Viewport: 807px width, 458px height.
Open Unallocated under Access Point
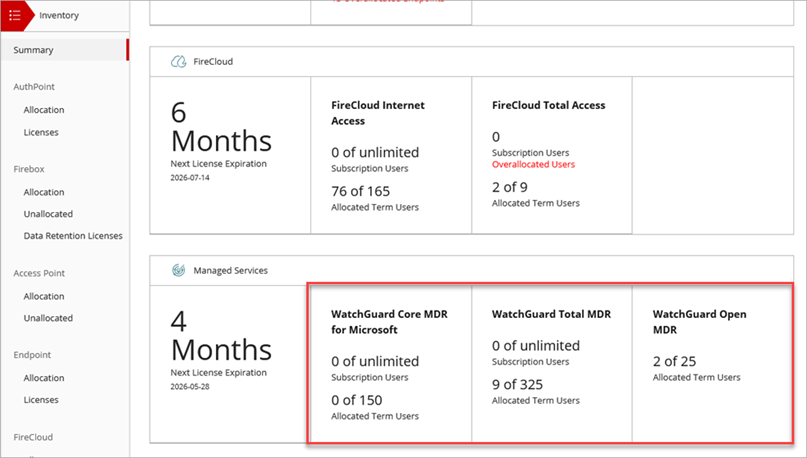pyautogui.click(x=48, y=318)
